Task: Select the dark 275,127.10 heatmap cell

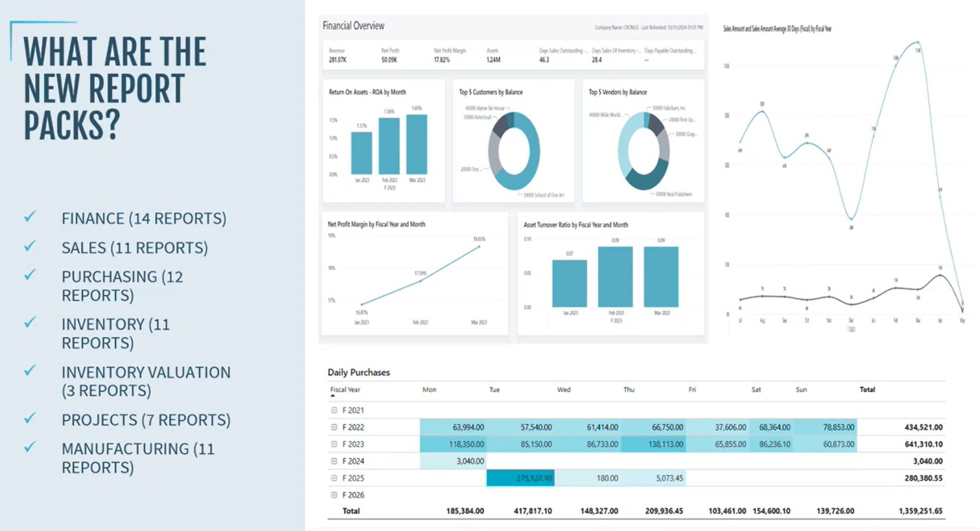Action: (520, 478)
